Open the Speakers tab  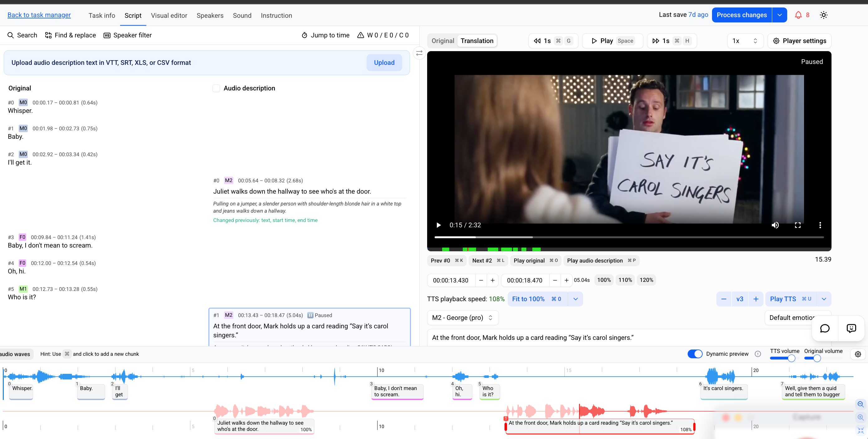tap(210, 16)
